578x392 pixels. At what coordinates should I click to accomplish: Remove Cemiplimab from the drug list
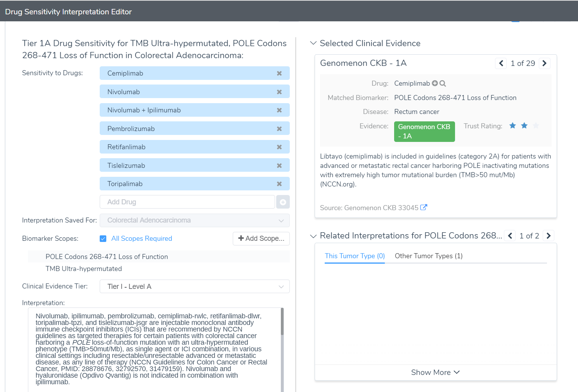[x=279, y=73]
